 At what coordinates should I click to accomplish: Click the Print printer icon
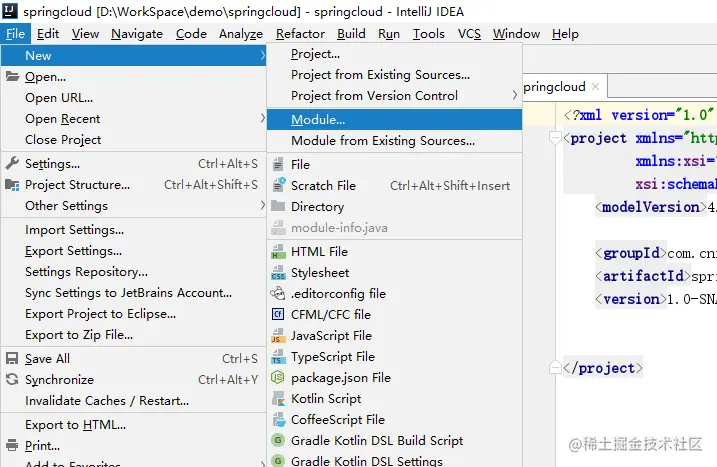(x=12, y=445)
